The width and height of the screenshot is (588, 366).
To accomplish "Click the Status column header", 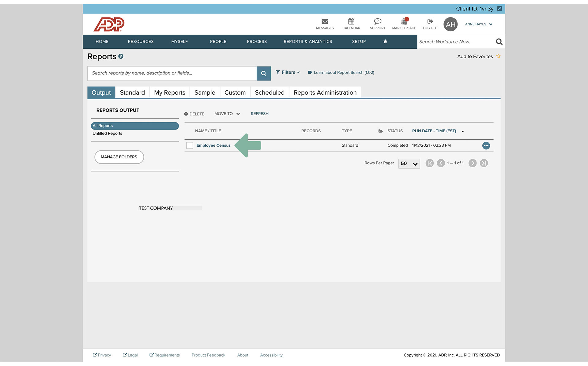I will [x=395, y=131].
